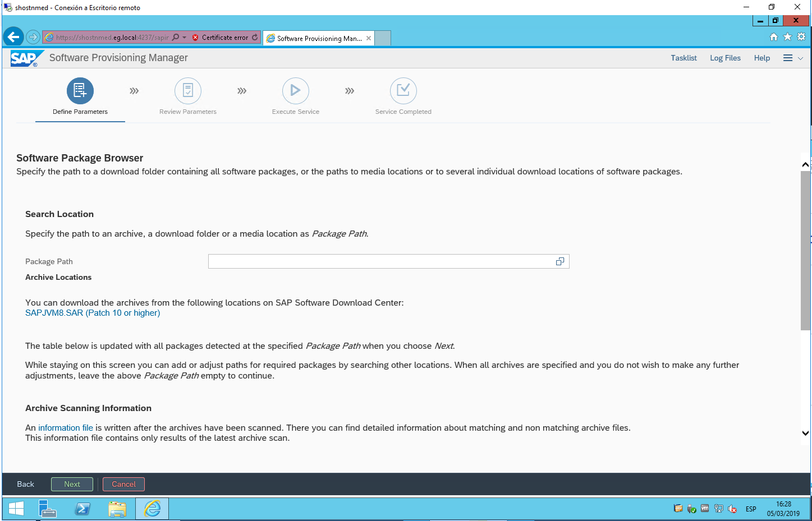Minimize the inner remote session window
This screenshot has height=521, width=812.
click(760, 21)
